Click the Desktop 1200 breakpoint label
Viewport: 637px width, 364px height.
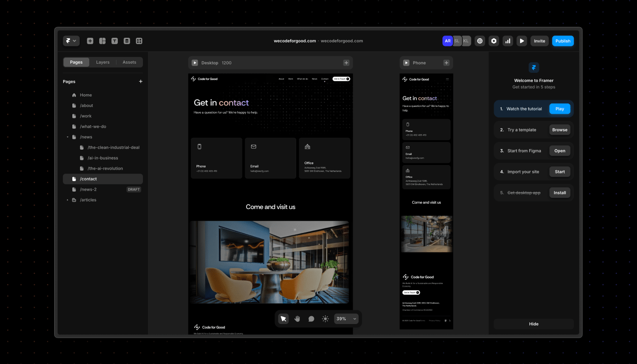coord(217,63)
